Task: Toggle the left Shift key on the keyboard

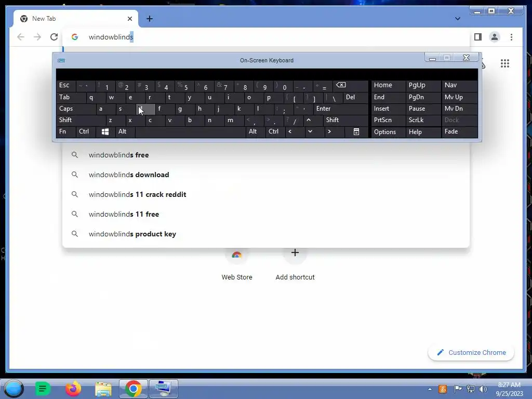Action: pyautogui.click(x=81, y=120)
